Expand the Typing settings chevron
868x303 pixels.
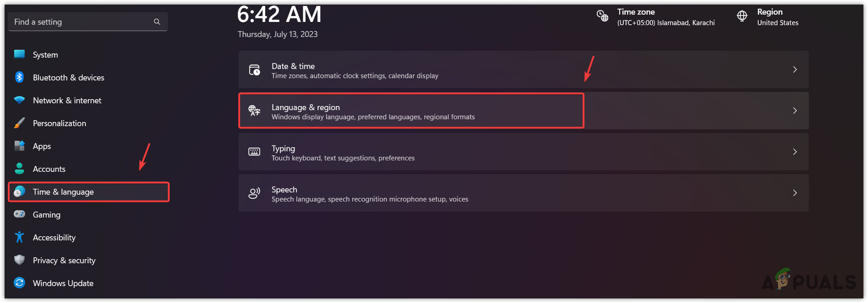pos(795,152)
